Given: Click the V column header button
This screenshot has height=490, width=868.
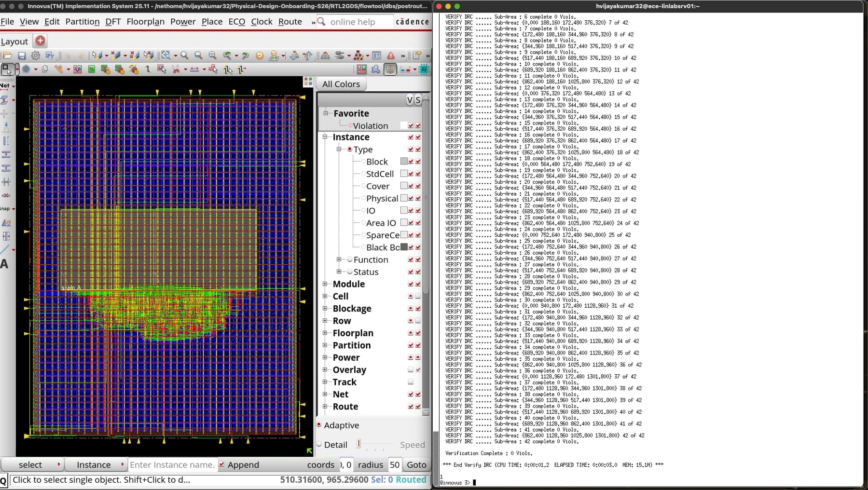Looking at the screenshot, I should pos(410,100).
